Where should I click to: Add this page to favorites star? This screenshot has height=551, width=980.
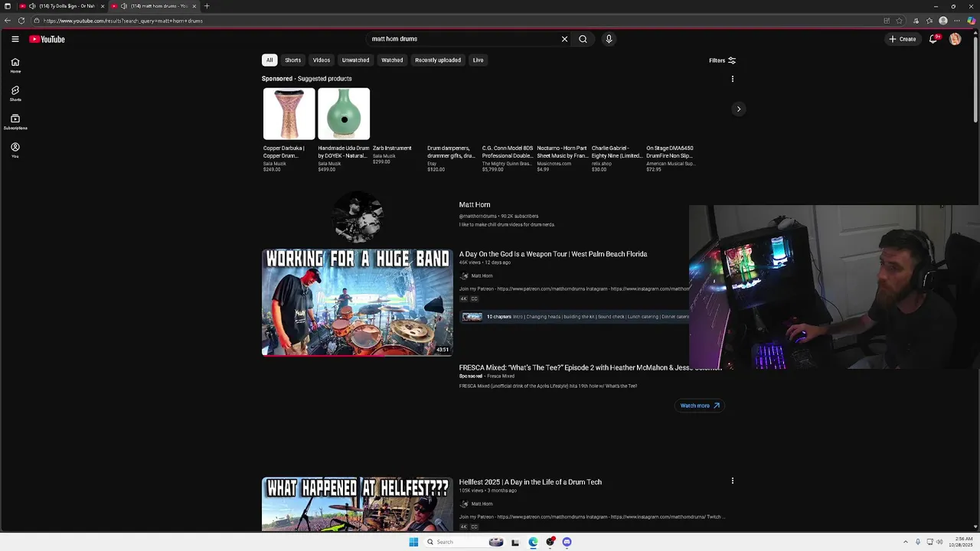tap(900, 21)
